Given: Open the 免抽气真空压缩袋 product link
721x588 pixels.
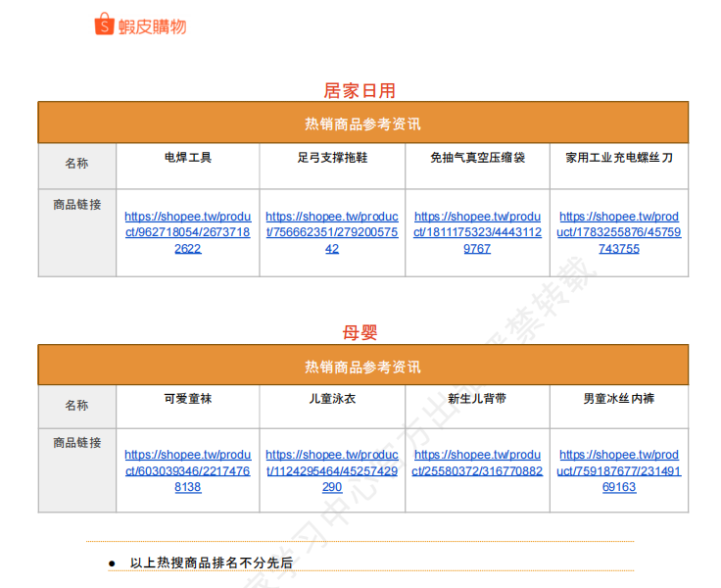Looking at the screenshot, I should [477, 232].
